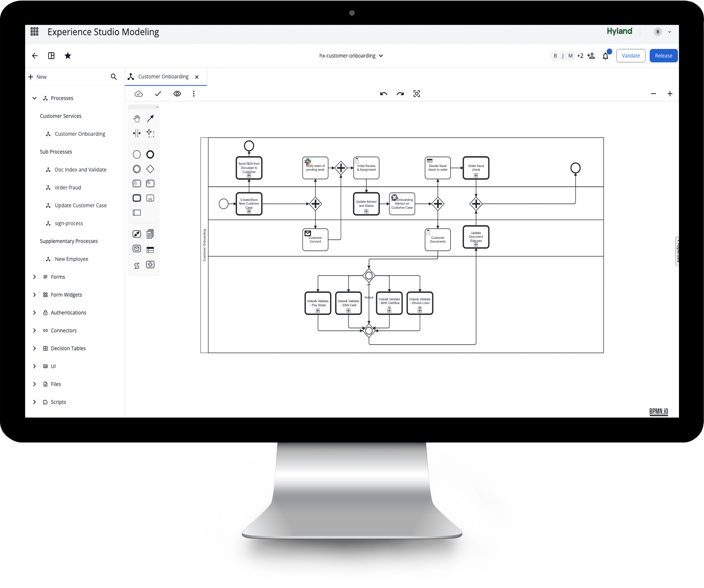Click the redo arrow icon
Screen dimensions: 704x588
[400, 94]
